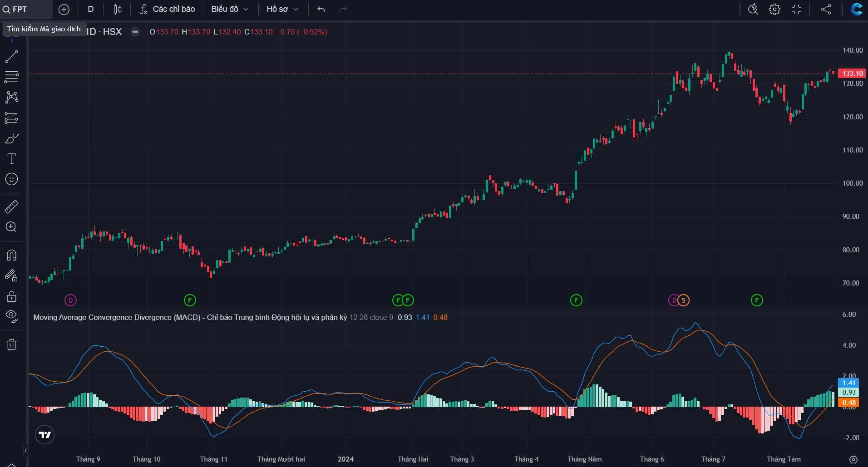
Task: Toggle fullscreen mode
Action: 796,9
